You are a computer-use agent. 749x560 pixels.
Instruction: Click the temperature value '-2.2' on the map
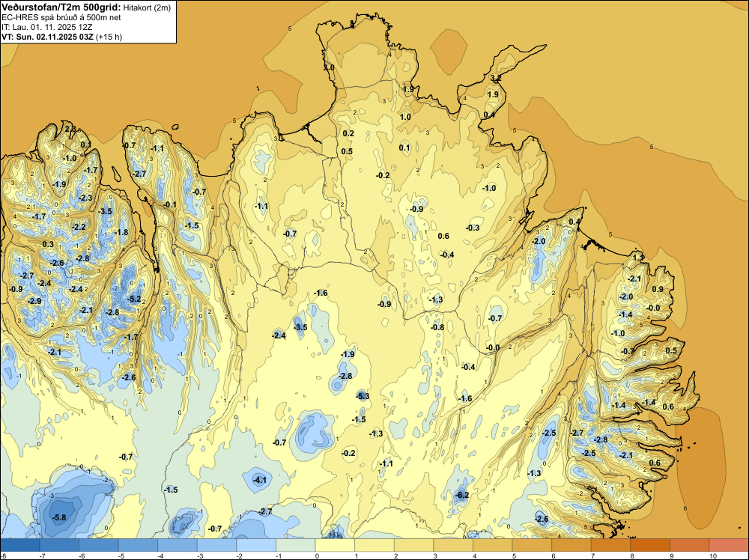pyautogui.click(x=79, y=227)
